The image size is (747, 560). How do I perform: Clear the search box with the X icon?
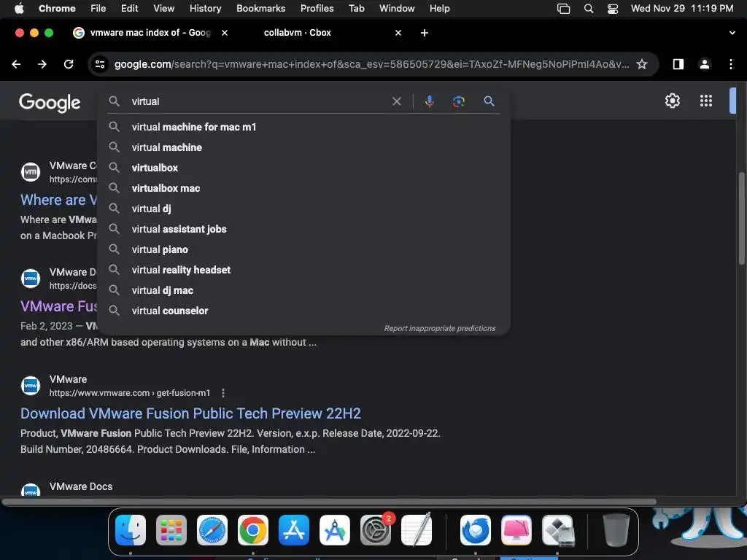tap(396, 101)
